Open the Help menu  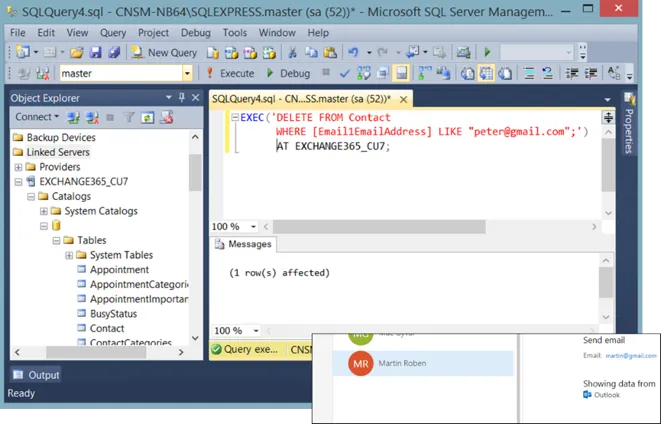coord(318,32)
